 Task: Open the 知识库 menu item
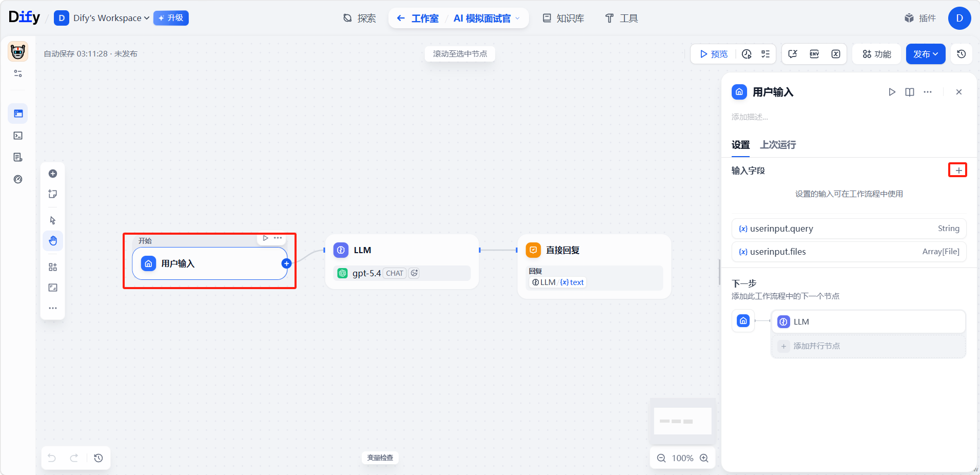coord(564,18)
